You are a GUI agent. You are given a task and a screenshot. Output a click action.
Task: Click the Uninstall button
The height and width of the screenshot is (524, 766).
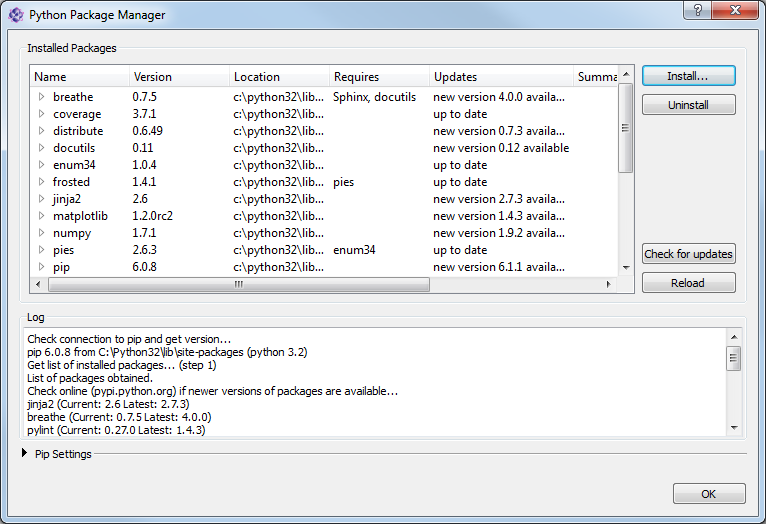coord(688,105)
